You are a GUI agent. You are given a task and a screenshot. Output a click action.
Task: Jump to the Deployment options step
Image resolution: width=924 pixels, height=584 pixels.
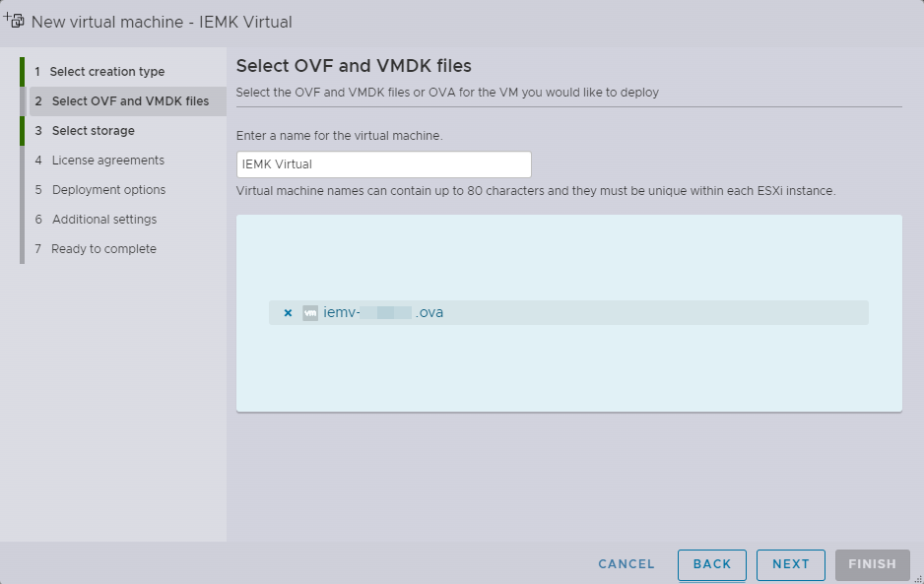coord(107,189)
